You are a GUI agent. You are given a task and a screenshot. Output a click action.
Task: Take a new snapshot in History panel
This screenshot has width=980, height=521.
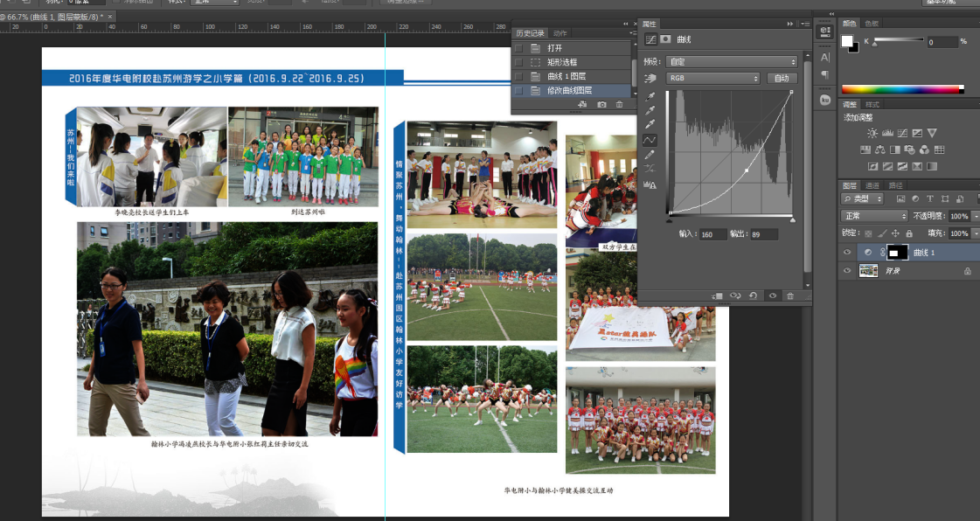coord(601,104)
